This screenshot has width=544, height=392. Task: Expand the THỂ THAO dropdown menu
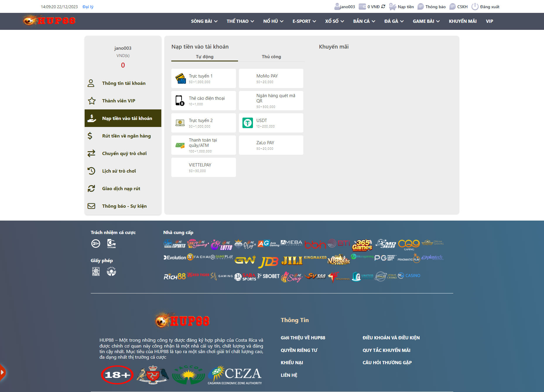click(x=240, y=21)
